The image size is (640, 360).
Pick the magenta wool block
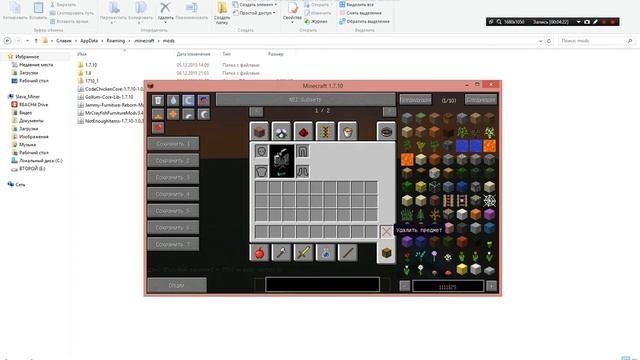point(489,214)
